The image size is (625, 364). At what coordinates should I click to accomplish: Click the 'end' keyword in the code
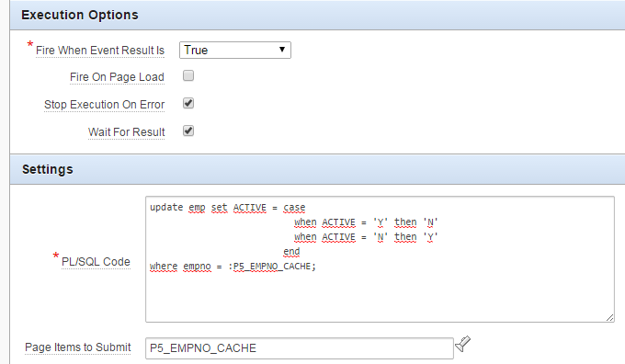coord(291,252)
